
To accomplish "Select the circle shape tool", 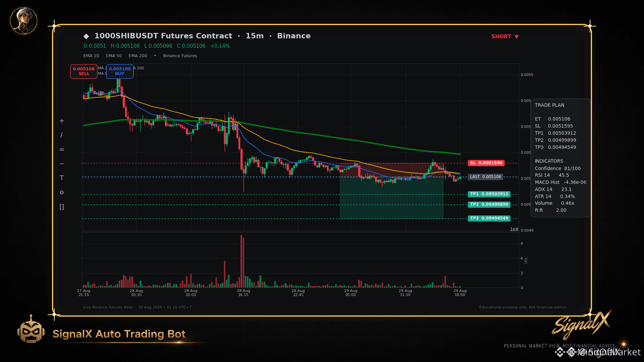I will 62,192.
